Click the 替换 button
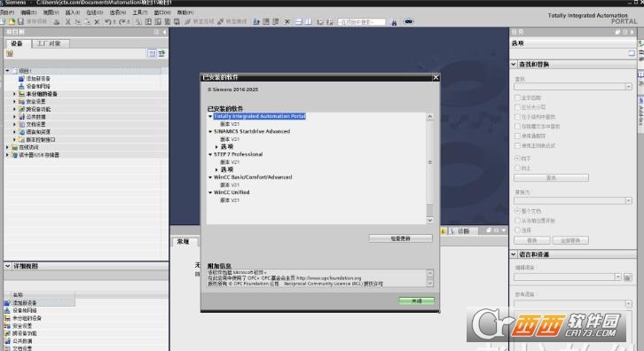The image size is (644, 351). [x=532, y=240]
